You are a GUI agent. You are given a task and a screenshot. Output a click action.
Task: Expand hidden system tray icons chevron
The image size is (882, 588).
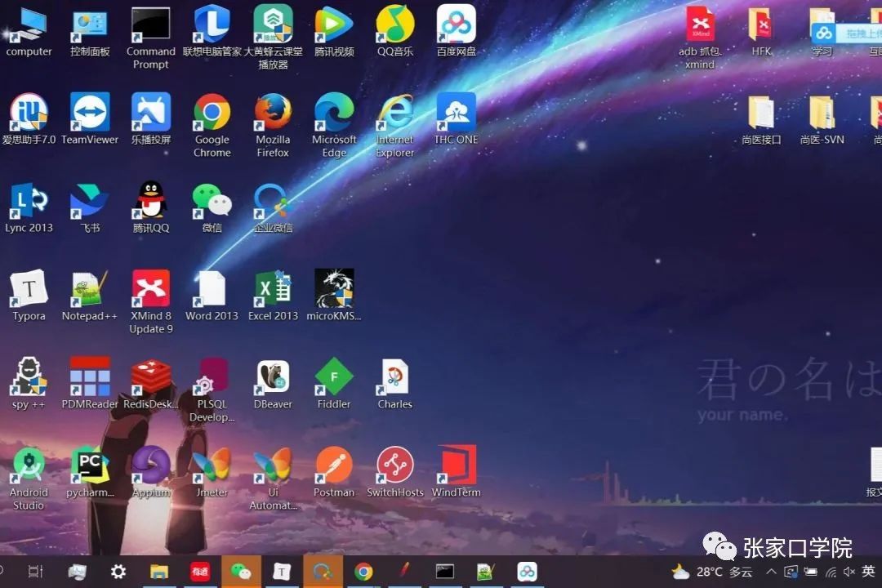(771, 572)
